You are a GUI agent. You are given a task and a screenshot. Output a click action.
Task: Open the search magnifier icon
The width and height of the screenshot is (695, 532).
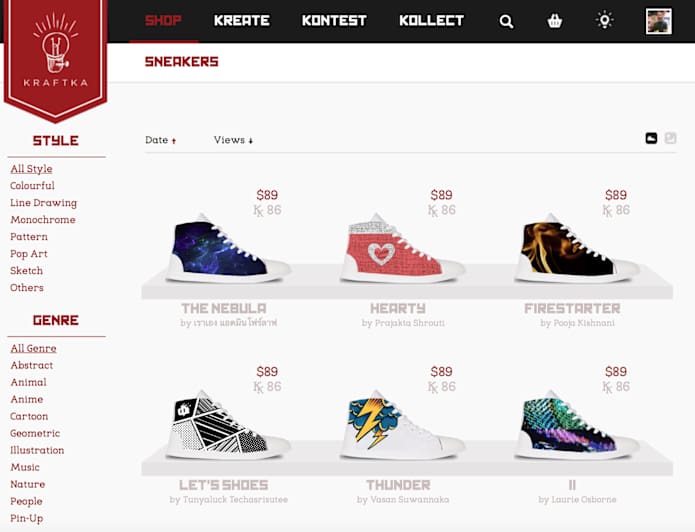(506, 21)
